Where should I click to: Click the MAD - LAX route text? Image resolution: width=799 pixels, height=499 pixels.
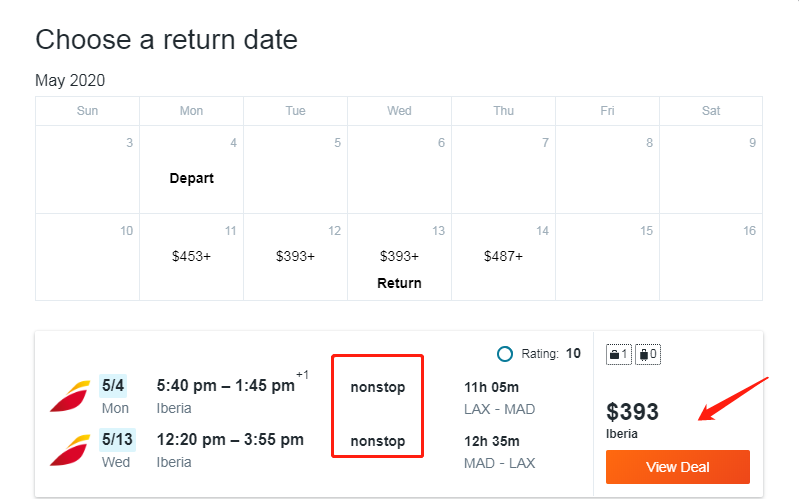499,463
